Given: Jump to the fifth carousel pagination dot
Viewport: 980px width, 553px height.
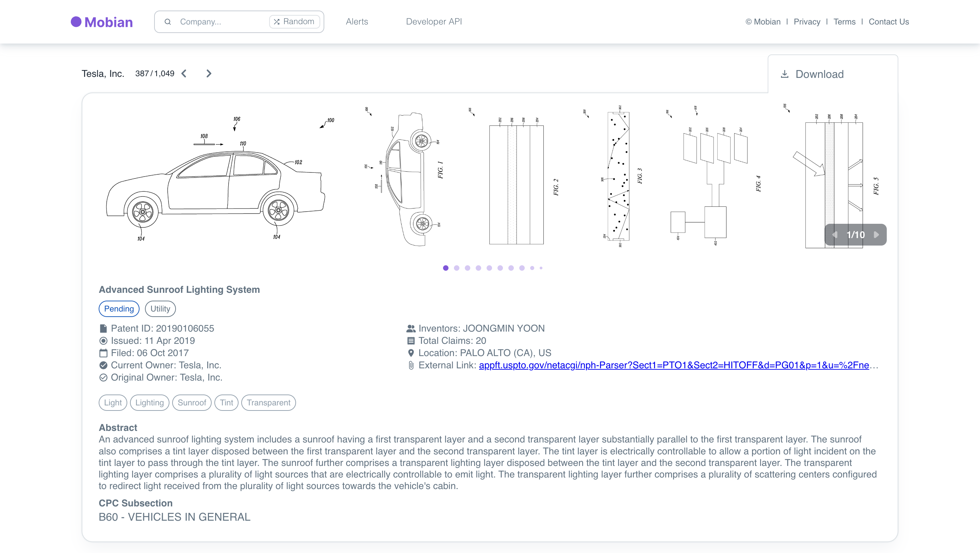Looking at the screenshot, I should point(489,268).
